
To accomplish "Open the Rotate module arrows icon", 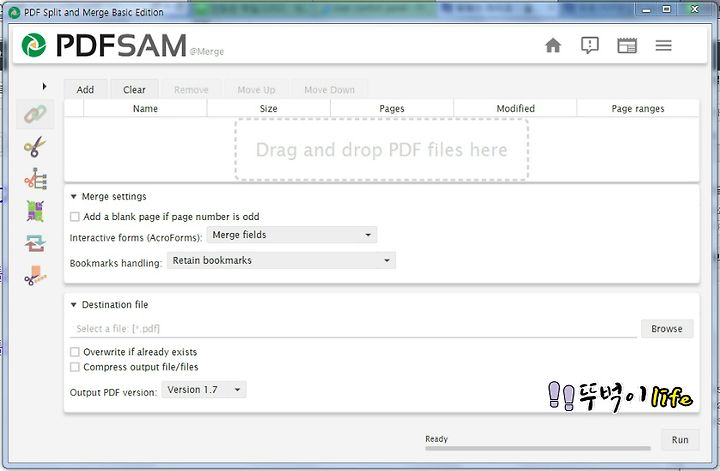I will [35, 243].
